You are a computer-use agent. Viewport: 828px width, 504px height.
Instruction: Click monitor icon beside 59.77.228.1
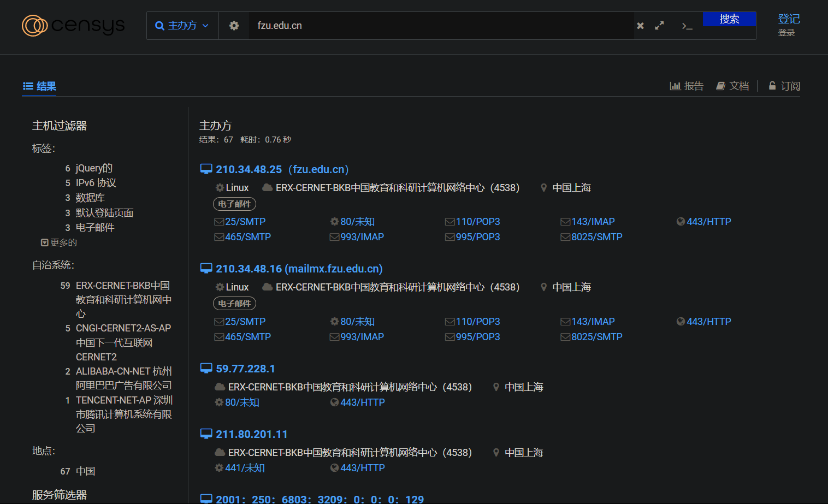[206, 369]
